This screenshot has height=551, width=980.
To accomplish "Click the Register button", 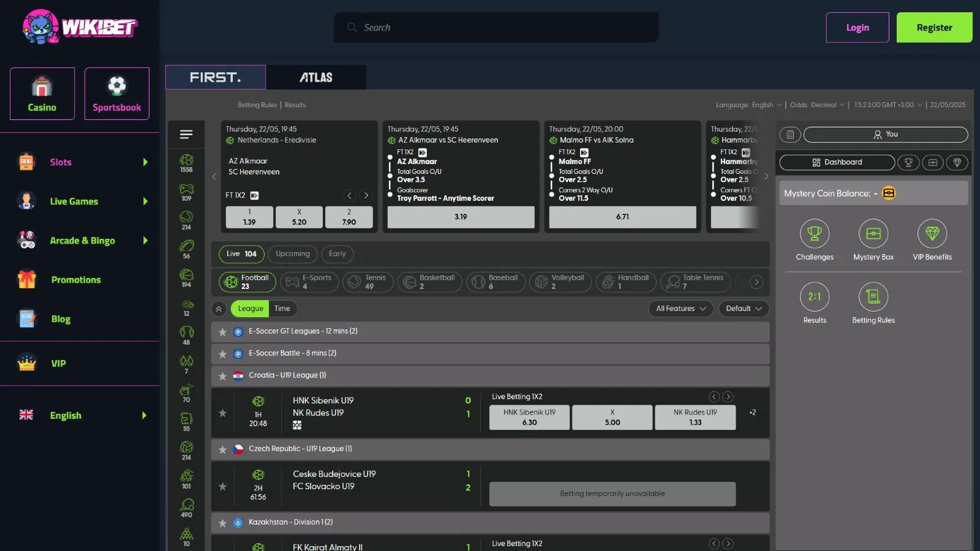I will pos(934,28).
